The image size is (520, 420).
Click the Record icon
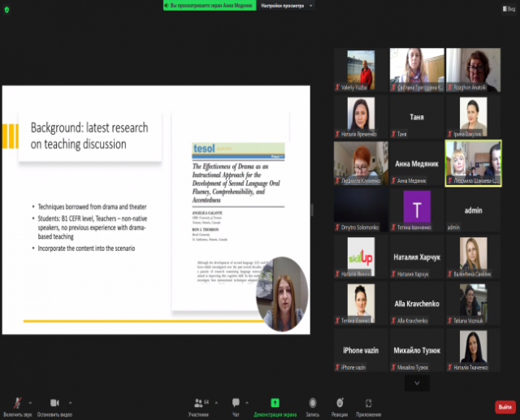[x=313, y=401]
